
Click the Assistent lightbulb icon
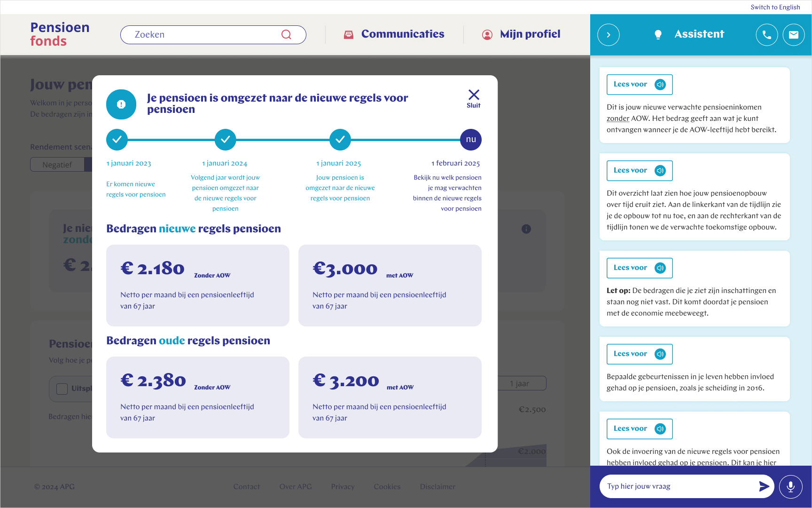pos(658,34)
